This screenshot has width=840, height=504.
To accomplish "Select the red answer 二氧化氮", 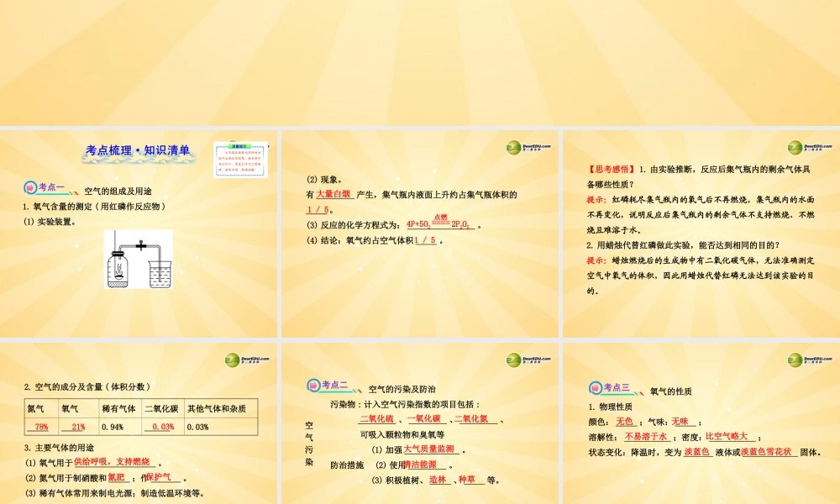I will point(471,419).
